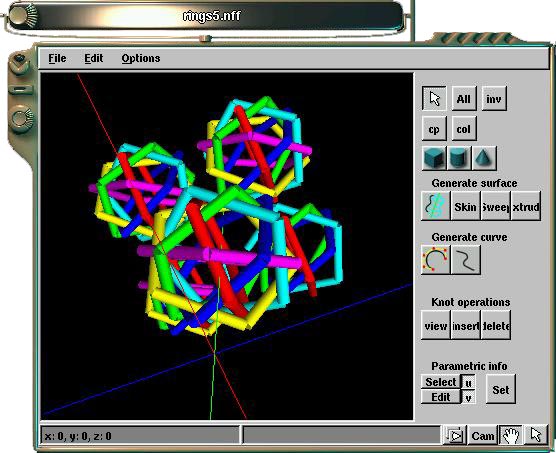Select the arrow pointer tool in the side panel
The width and height of the screenshot is (556, 453).
[x=434, y=99]
